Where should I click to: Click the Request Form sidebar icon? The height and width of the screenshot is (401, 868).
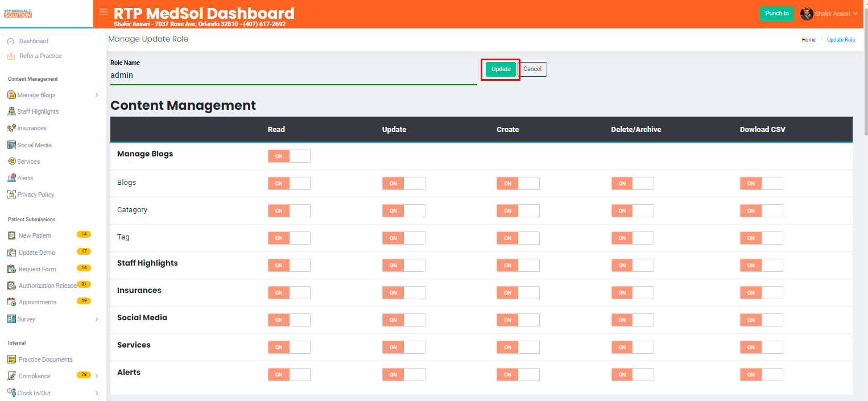(x=11, y=269)
